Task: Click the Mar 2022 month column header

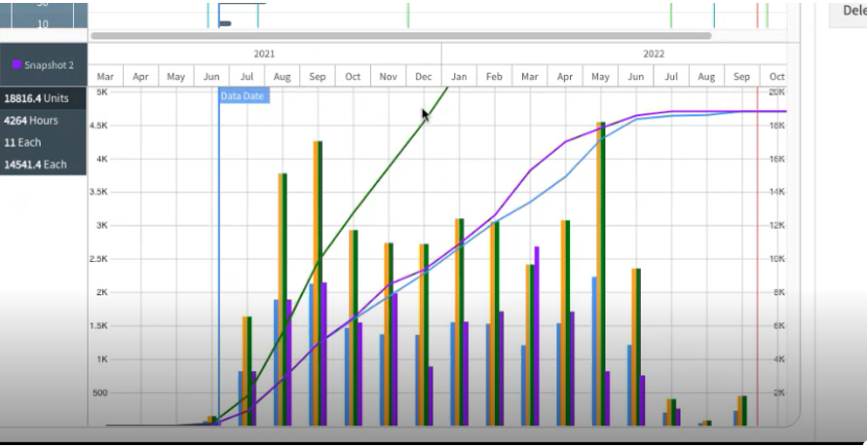Action: pos(530,76)
